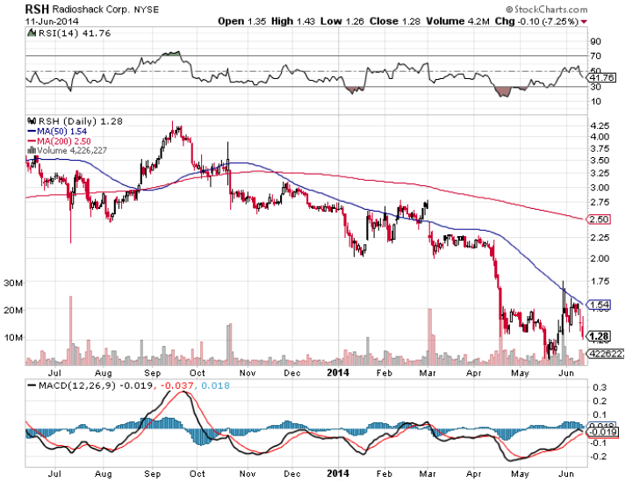Click the Volume 4.2M header value
The image size is (640, 482).
(x=458, y=21)
